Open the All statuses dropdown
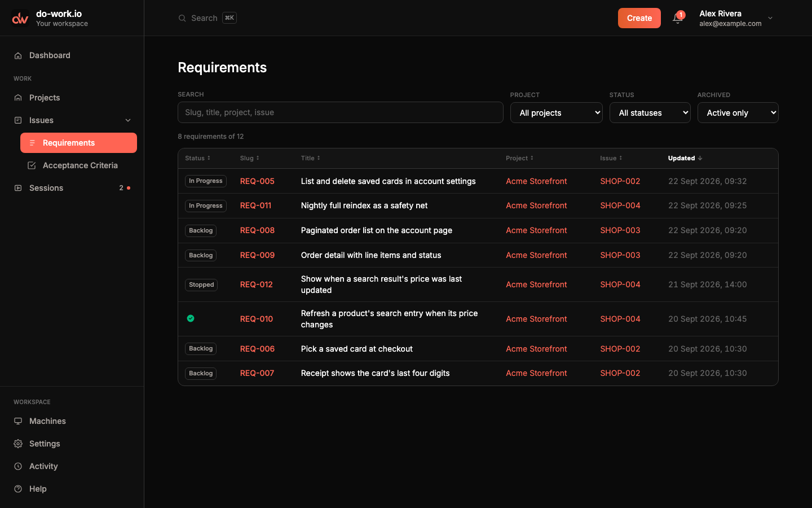The image size is (812, 508). [650, 113]
